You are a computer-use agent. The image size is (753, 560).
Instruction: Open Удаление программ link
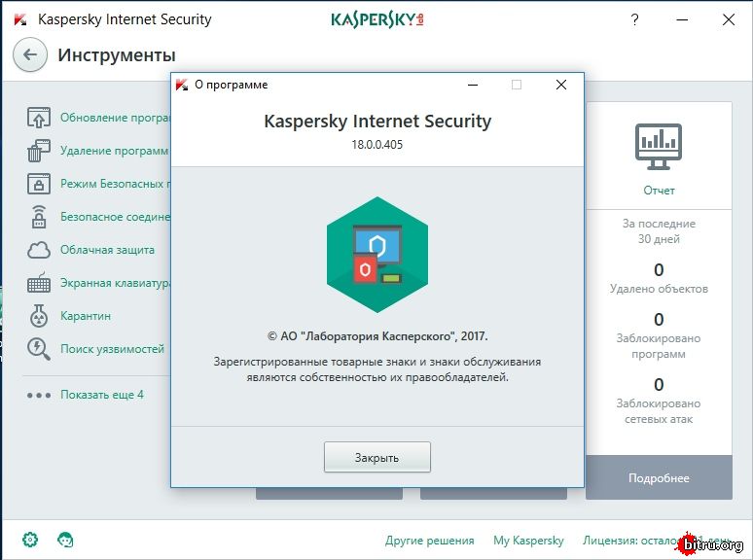[x=114, y=151]
